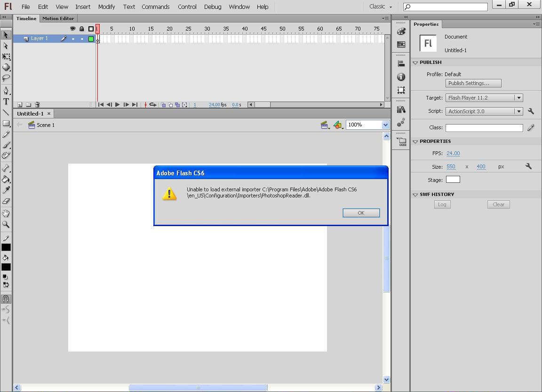Image resolution: width=542 pixels, height=392 pixels.
Task: Toggle Layer 1 visibility dot
Action: (73, 39)
